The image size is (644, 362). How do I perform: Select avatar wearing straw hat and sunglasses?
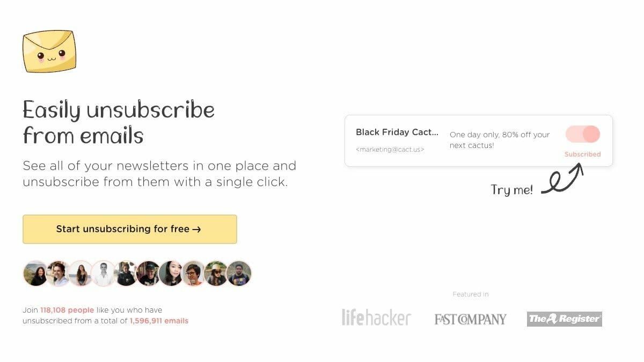[217, 274]
